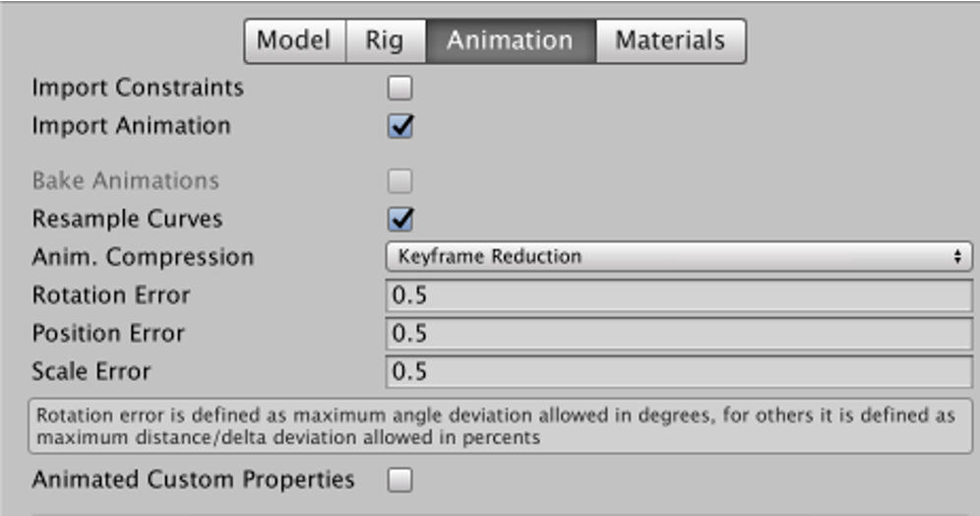Open the Rig tab
This screenshot has height=516, width=980.
385,41
